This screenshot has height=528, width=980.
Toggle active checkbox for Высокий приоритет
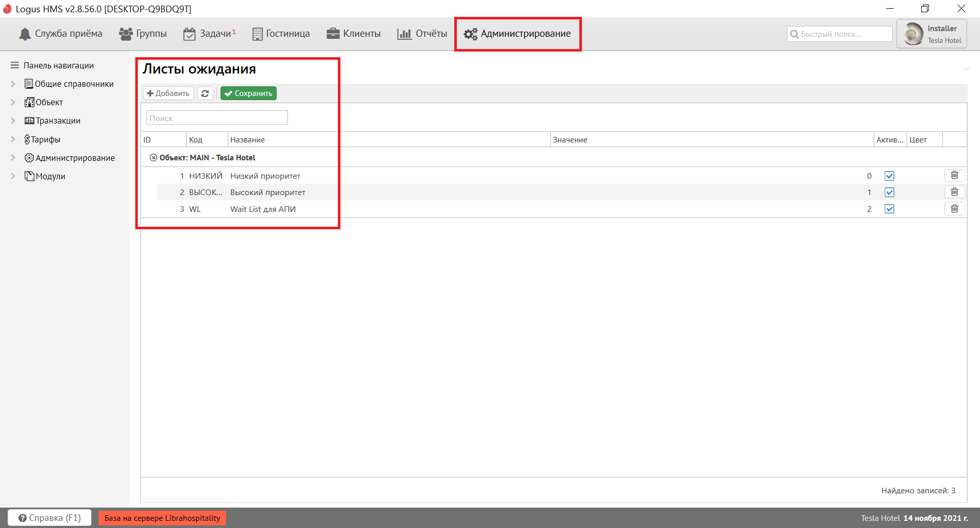click(890, 193)
